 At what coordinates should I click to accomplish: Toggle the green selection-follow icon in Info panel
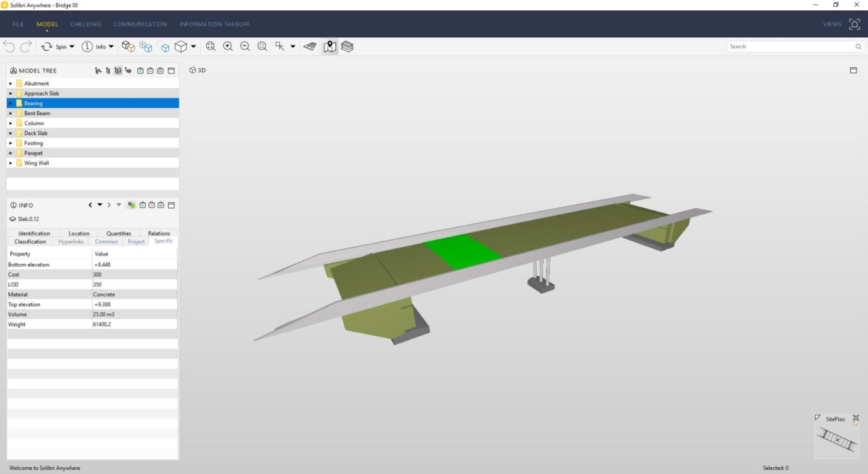point(132,205)
